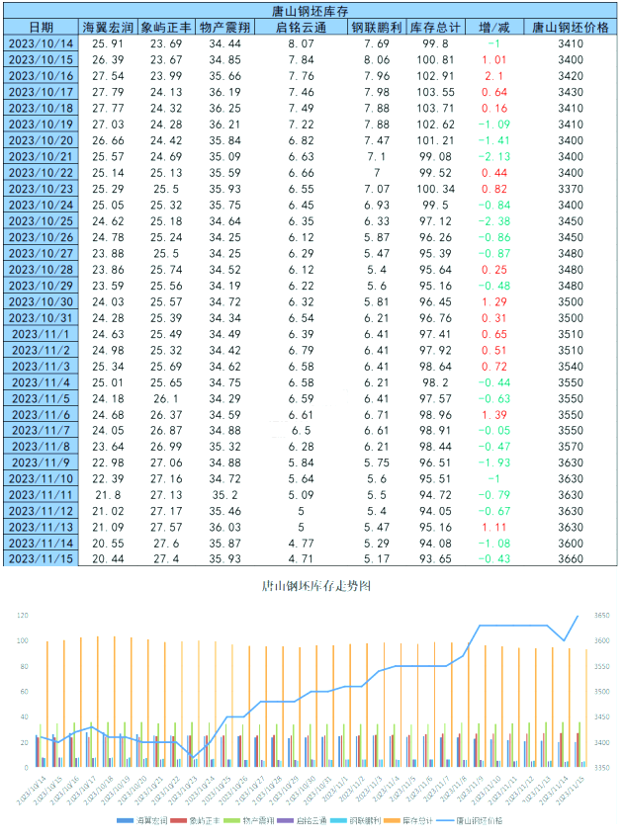Image resolution: width=624 pixels, height=840 pixels.
Task: Select the 库存总计 column header in table
Action: (435, 28)
